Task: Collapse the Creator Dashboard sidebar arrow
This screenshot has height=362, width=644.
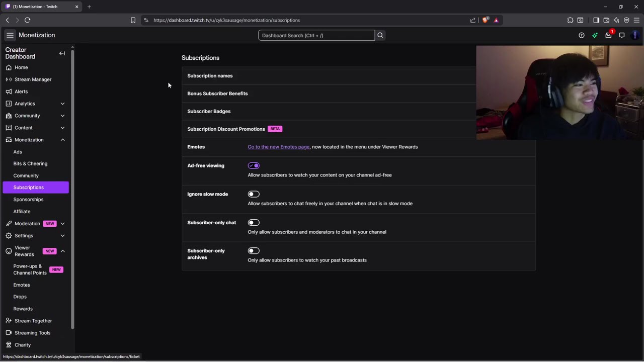Action: click(x=62, y=53)
